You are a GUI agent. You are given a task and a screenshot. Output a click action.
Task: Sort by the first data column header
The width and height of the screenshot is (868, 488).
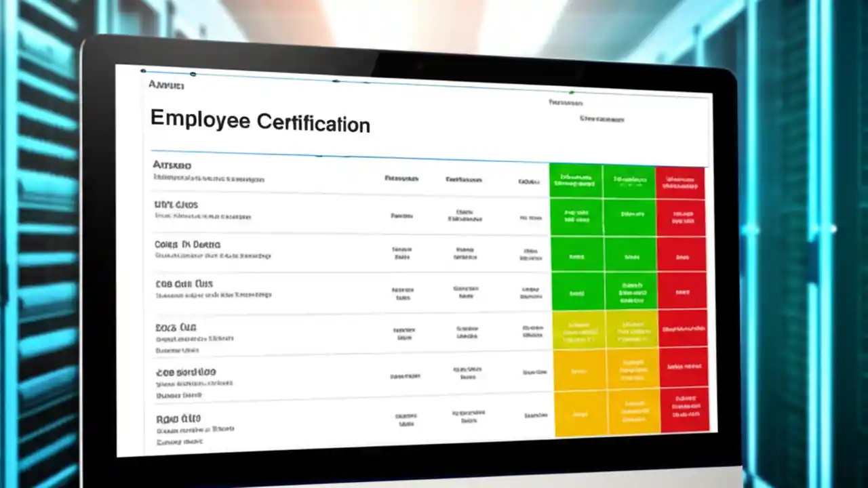coord(401,179)
